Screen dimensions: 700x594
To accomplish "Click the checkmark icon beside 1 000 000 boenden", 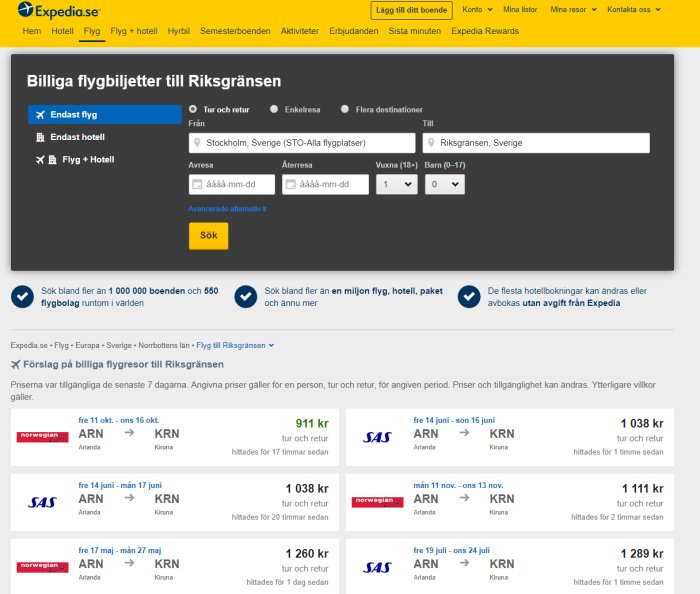I will [22, 297].
